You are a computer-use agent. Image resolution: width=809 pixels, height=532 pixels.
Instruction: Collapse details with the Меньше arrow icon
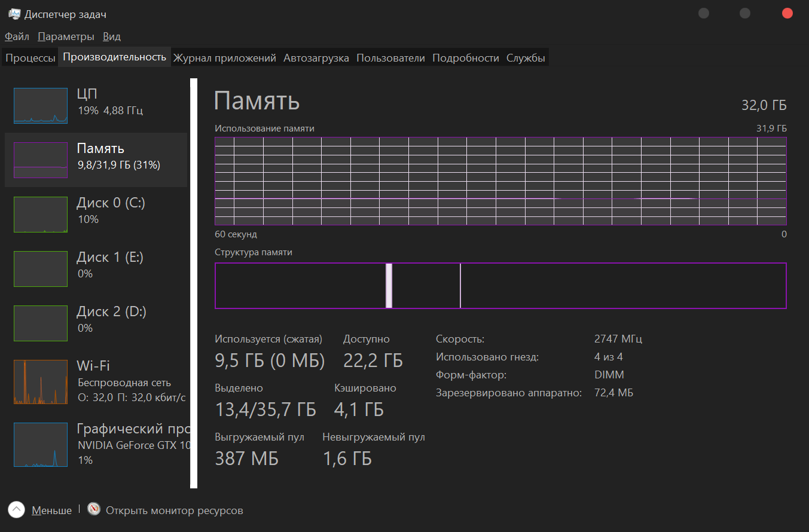[x=17, y=510]
